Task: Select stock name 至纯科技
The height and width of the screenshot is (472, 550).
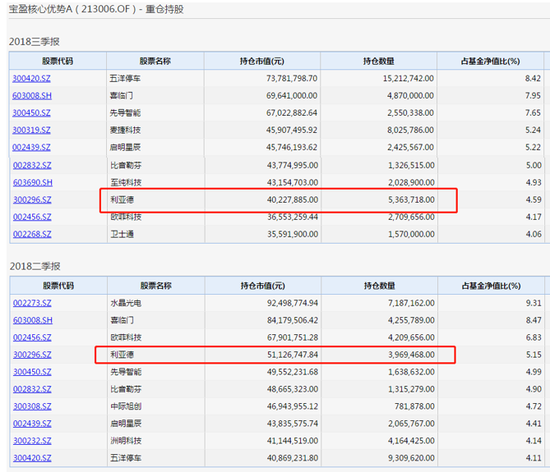Action: 126,182
